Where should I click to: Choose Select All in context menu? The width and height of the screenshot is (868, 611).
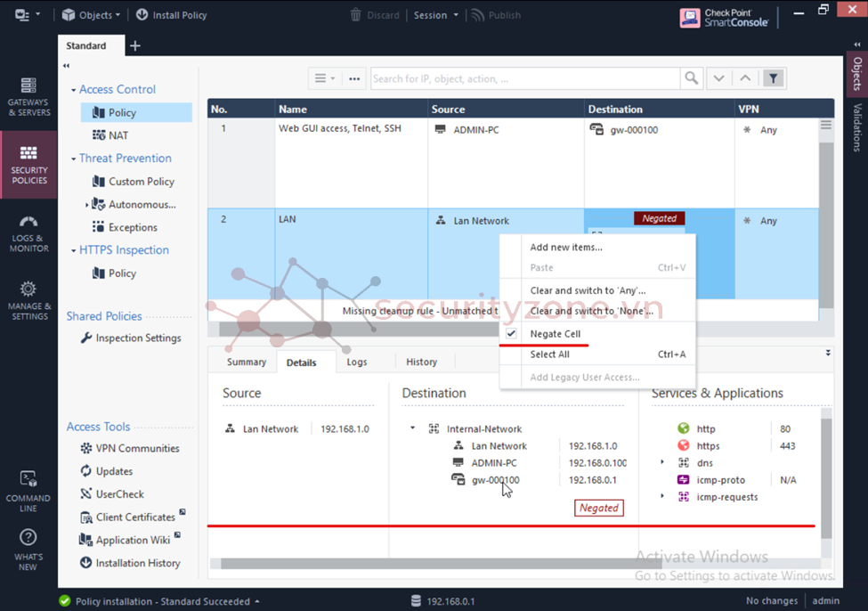pos(598,354)
